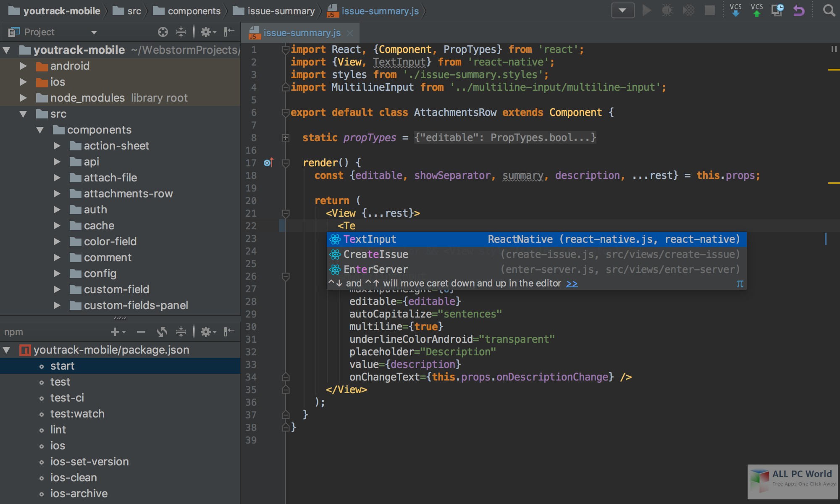Expand the components folder in project tree
The height and width of the screenshot is (504, 840).
(40, 130)
